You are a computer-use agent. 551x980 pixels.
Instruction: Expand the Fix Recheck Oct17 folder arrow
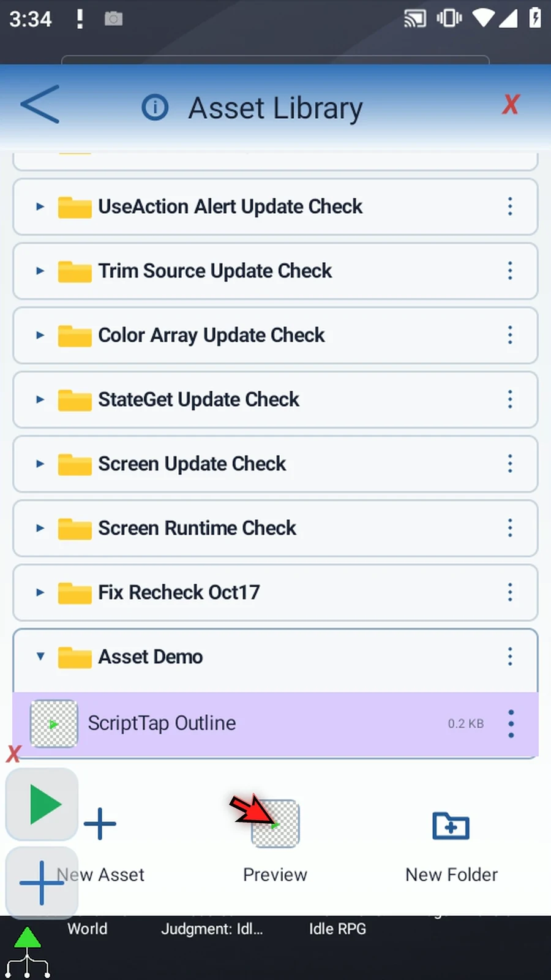(x=40, y=592)
